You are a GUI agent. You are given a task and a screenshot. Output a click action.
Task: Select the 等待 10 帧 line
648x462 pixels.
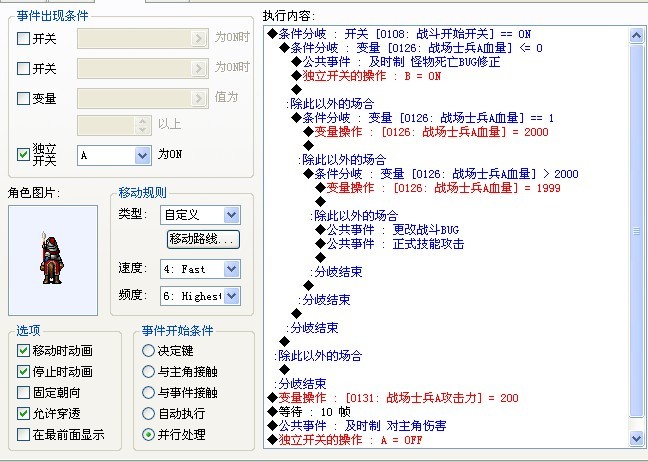[309, 412]
